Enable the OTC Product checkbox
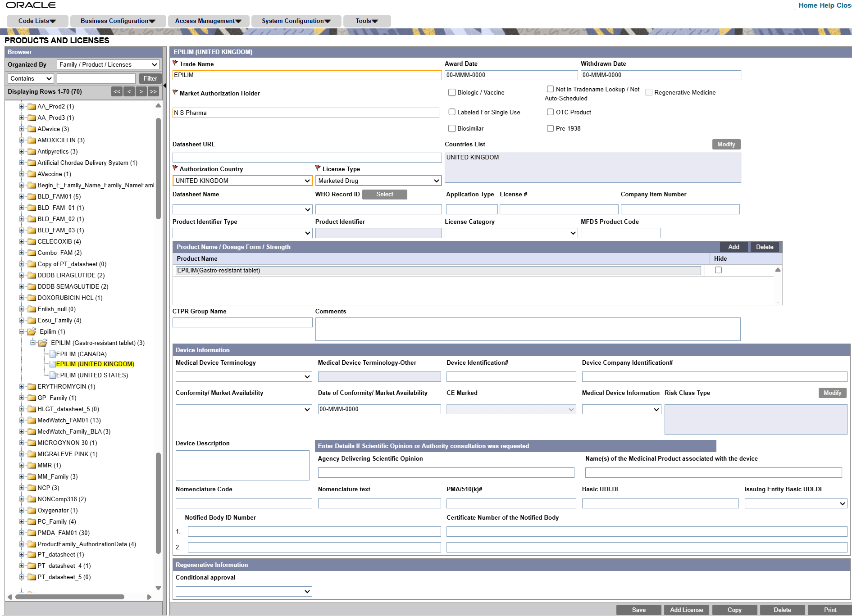This screenshot has height=616, width=852. (550, 112)
